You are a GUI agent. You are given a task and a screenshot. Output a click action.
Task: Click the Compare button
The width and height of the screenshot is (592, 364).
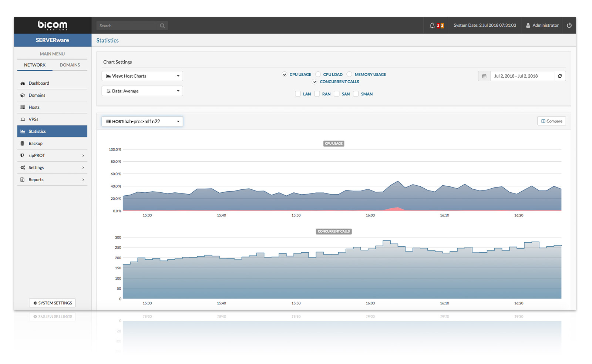[551, 121]
